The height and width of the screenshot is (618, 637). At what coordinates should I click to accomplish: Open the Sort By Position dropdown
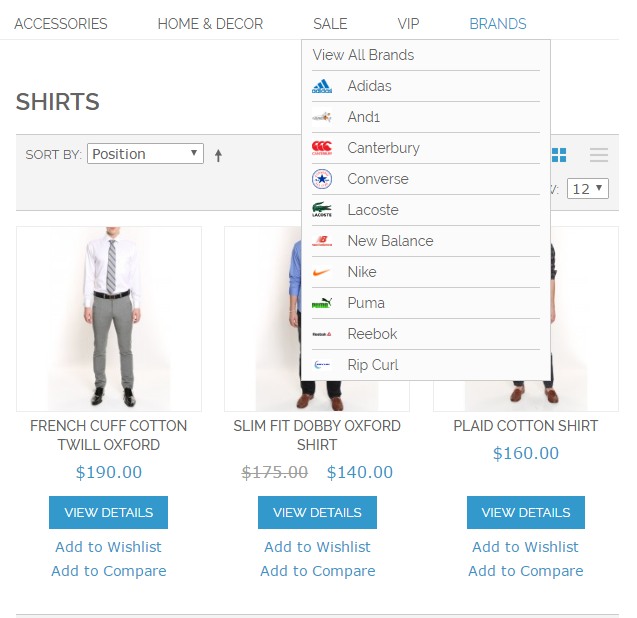tap(145, 154)
